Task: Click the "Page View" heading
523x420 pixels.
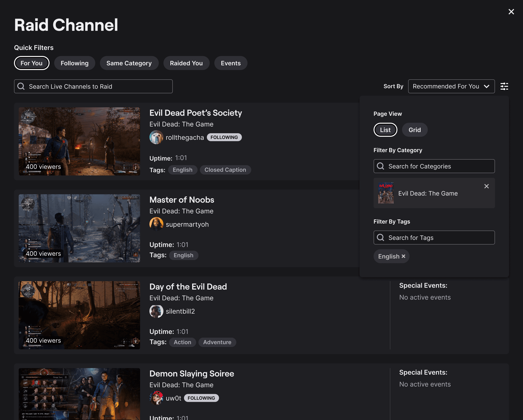Action: [x=388, y=114]
